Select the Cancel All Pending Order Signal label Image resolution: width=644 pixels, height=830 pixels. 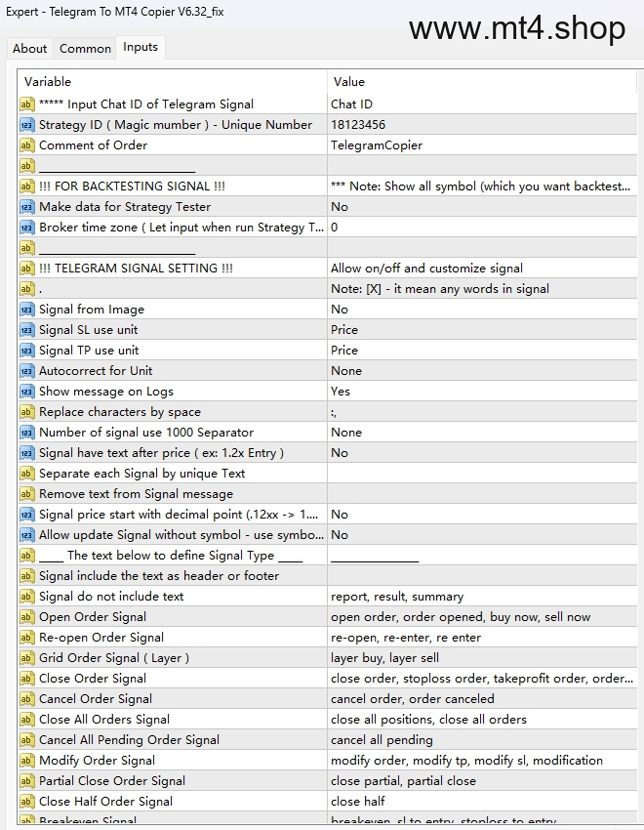[x=129, y=740]
